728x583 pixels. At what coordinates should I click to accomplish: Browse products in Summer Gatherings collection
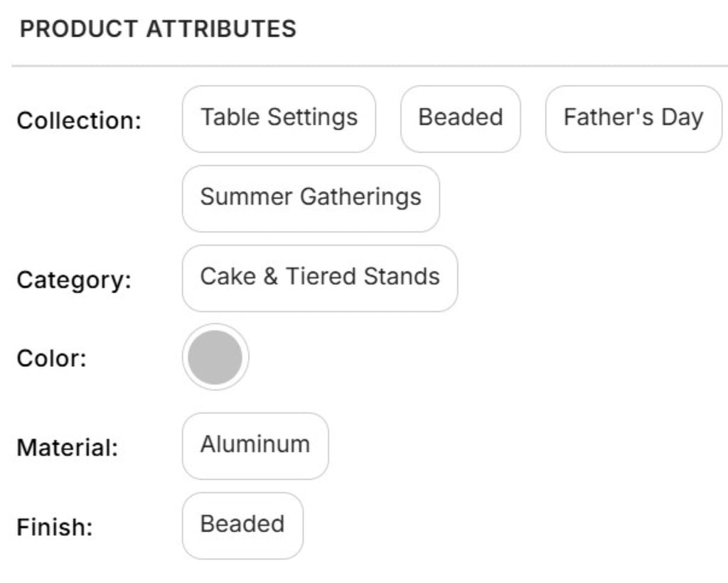311,198
